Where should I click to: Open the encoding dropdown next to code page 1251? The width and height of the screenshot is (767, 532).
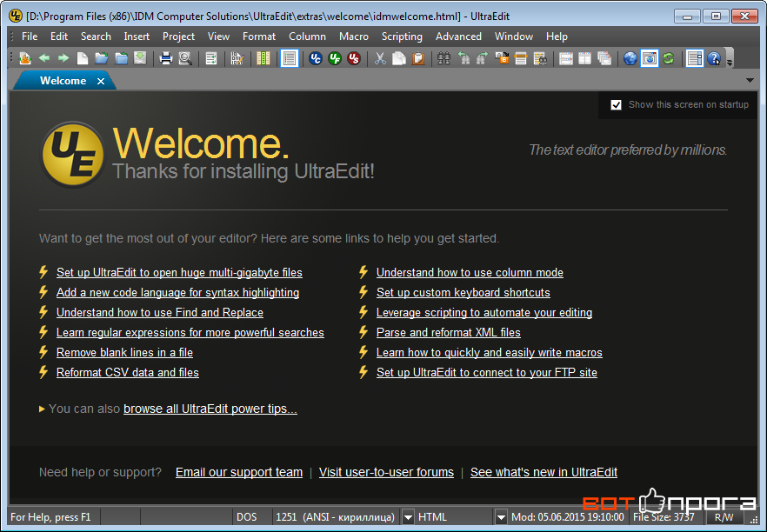coord(408,517)
